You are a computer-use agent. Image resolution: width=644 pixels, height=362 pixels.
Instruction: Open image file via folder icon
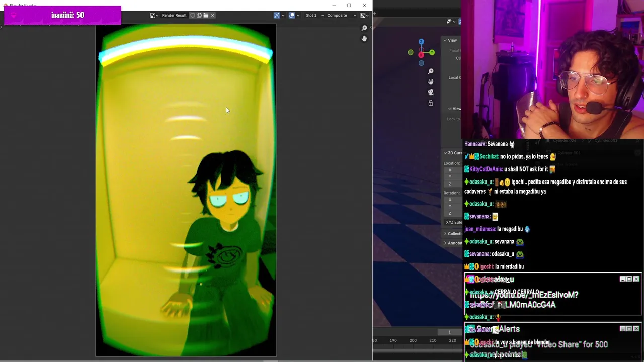[x=206, y=16]
